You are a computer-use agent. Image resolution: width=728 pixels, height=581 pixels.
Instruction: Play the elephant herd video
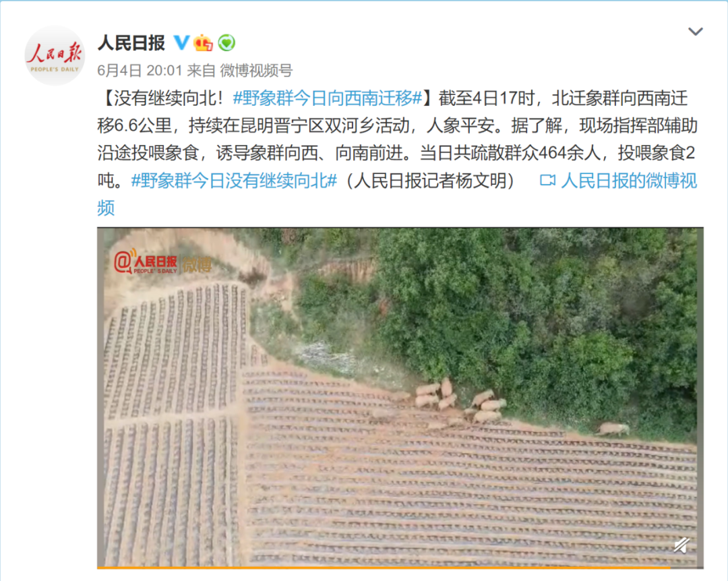400,397
